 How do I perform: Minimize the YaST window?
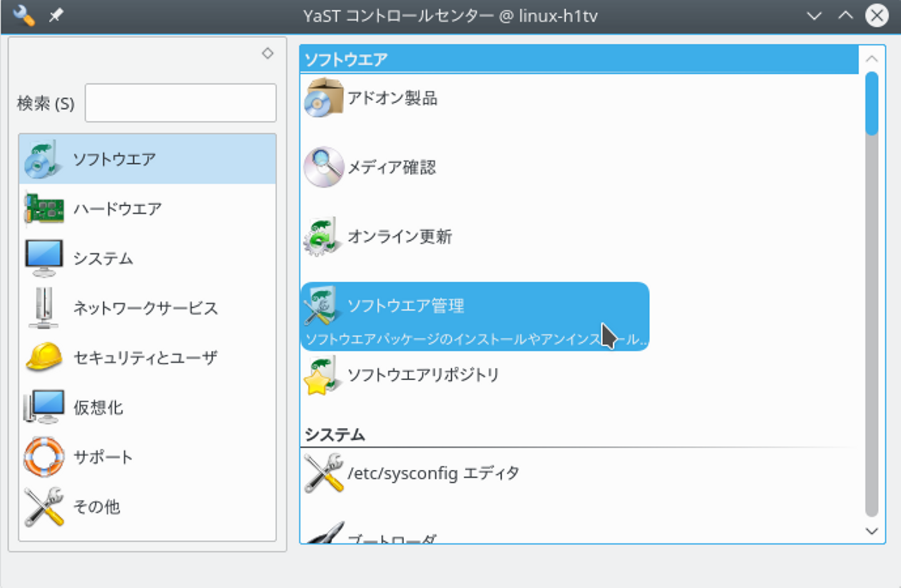(814, 16)
